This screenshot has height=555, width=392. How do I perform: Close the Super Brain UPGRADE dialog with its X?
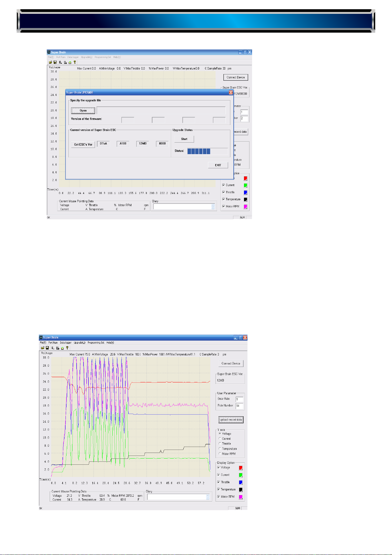tap(231, 93)
